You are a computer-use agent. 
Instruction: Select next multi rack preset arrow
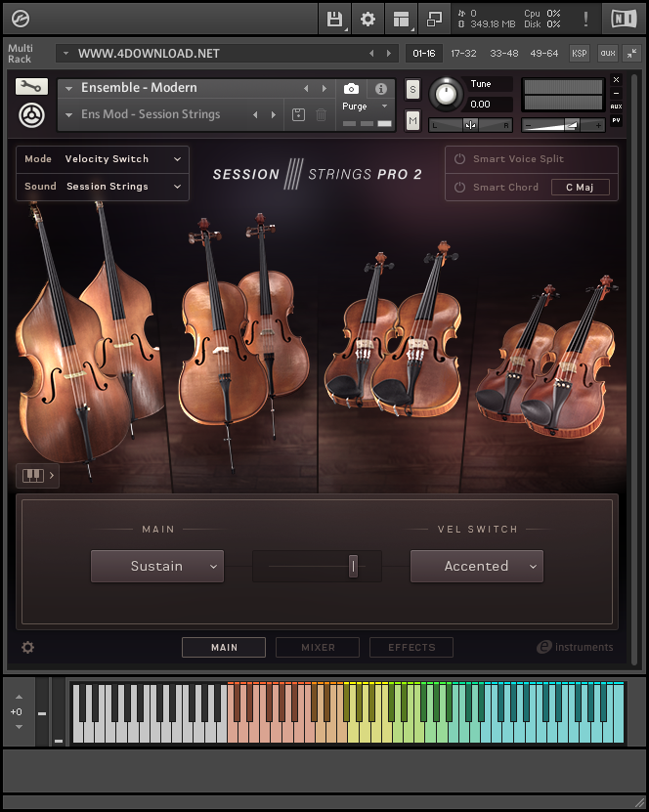[x=388, y=54]
